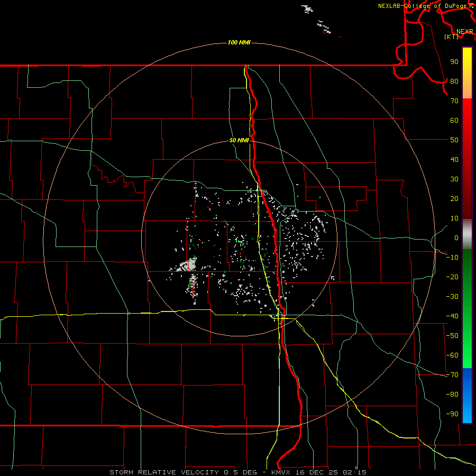Click the -50 value on velocity scale

(x=452, y=336)
